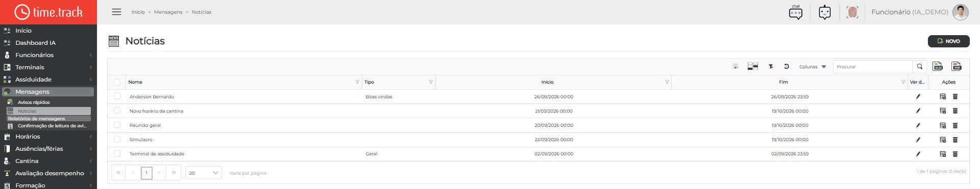
Task: Select Notícias submenu item
Action: pos(48,111)
